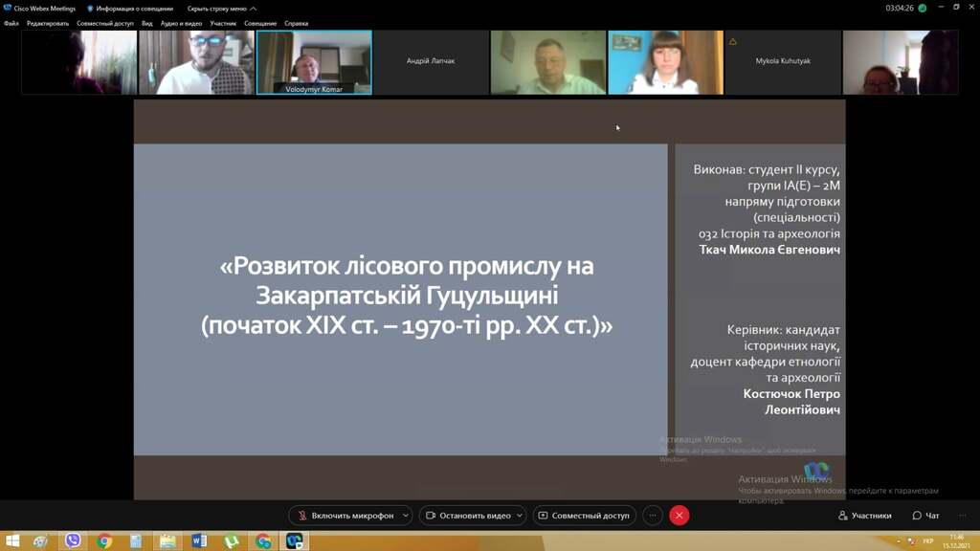The image size is (980, 551).
Task: Open the Участники participants panel
Action: coord(864,516)
